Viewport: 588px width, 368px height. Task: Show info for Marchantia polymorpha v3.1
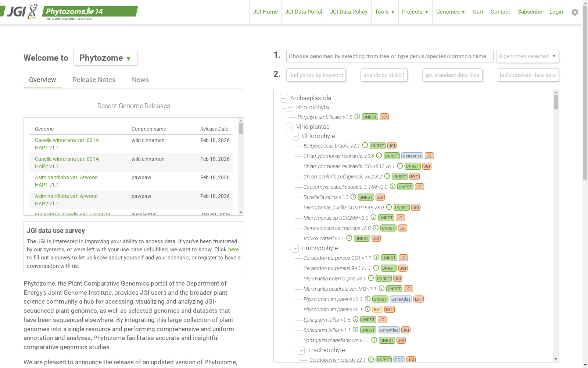pyautogui.click(x=371, y=278)
